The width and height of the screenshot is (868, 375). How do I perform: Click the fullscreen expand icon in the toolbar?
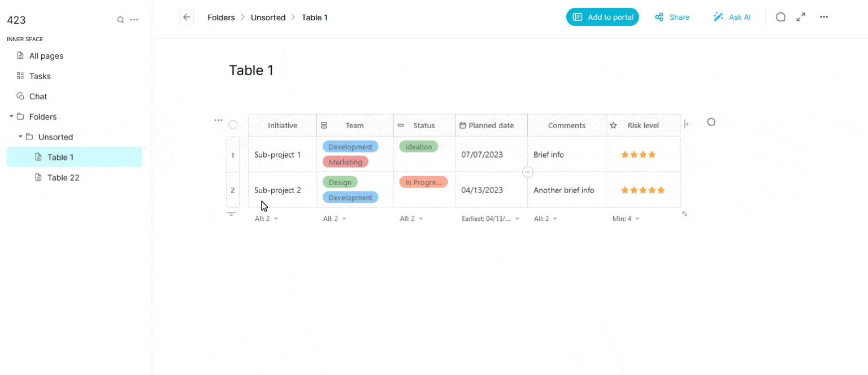point(801,17)
